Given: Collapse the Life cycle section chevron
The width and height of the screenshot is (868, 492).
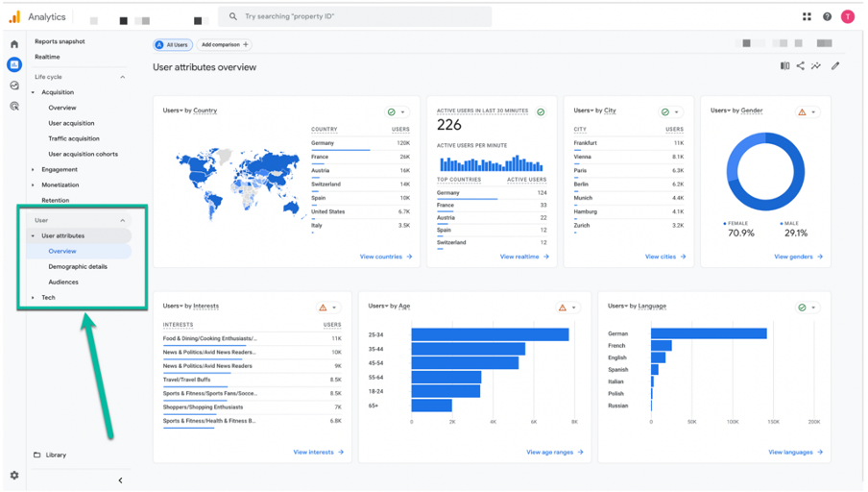Looking at the screenshot, I should [x=122, y=77].
